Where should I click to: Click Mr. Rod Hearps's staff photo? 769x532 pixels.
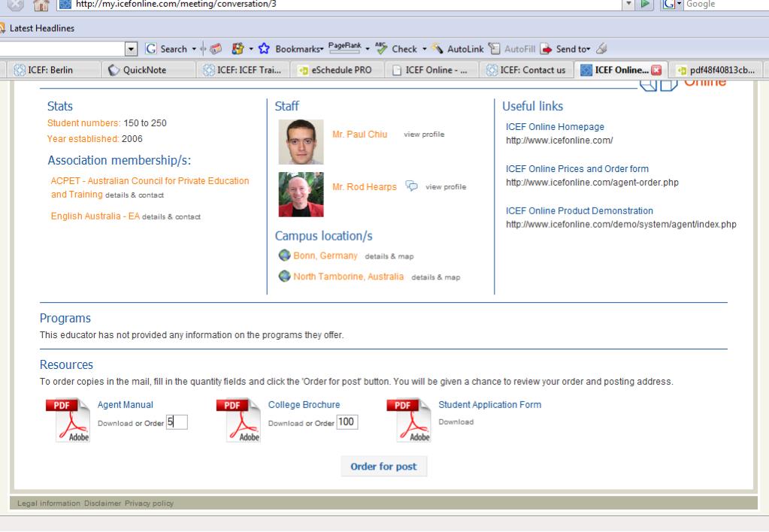click(301, 194)
